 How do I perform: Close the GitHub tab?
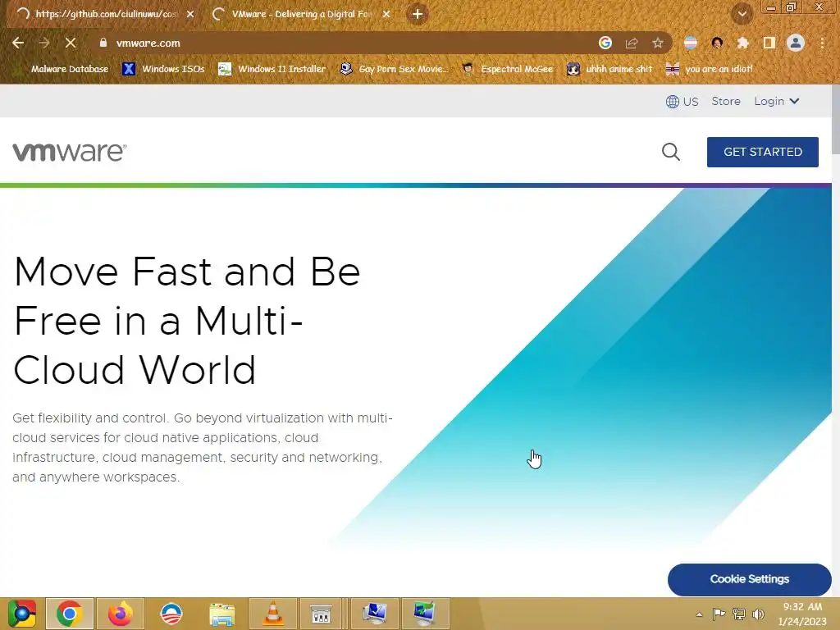click(x=190, y=14)
